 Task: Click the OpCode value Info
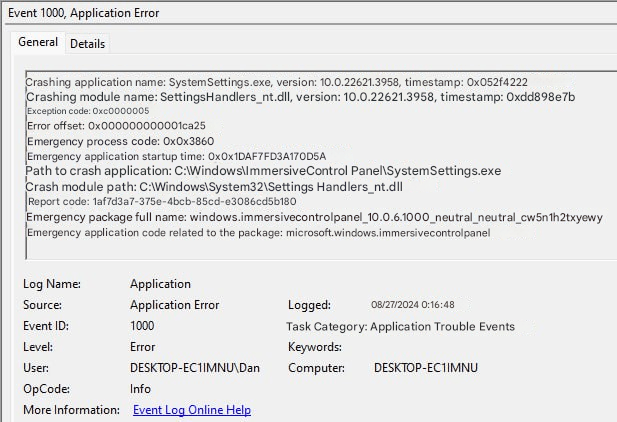click(x=140, y=389)
